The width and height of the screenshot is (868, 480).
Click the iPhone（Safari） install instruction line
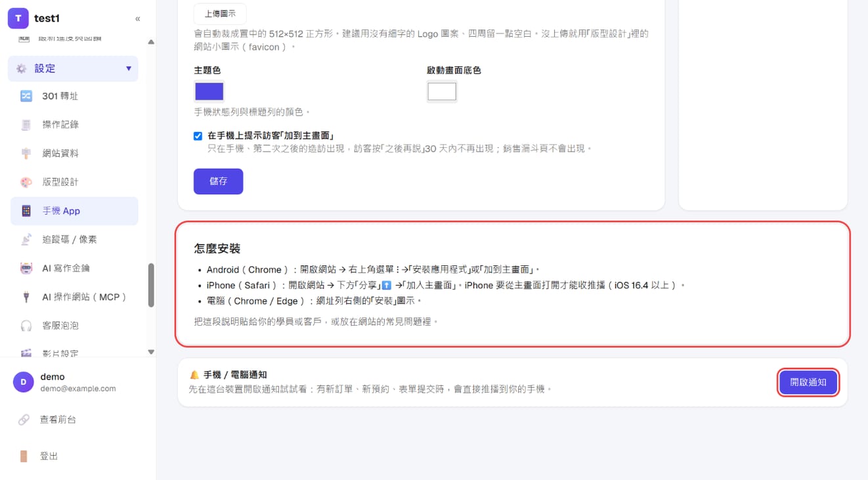pyautogui.click(x=446, y=286)
